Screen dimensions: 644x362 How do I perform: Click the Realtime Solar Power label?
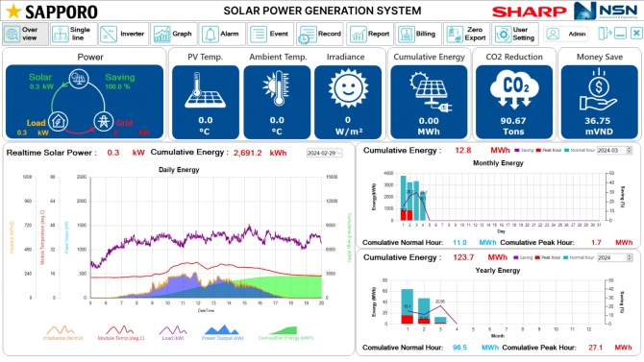coord(51,153)
